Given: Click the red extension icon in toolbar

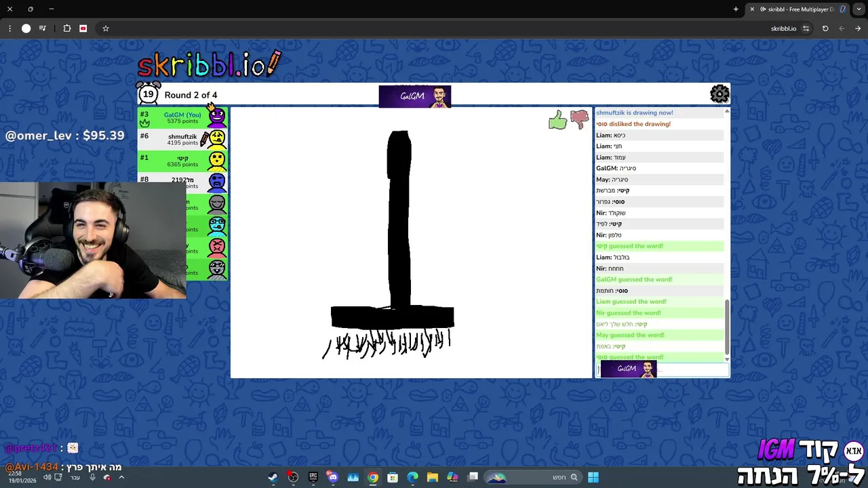Looking at the screenshot, I should point(83,28).
